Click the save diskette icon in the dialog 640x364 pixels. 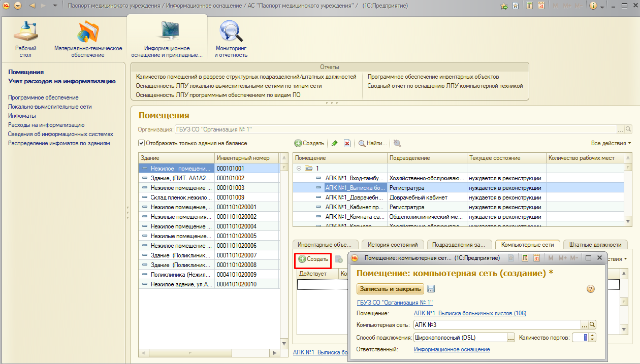[x=431, y=289]
